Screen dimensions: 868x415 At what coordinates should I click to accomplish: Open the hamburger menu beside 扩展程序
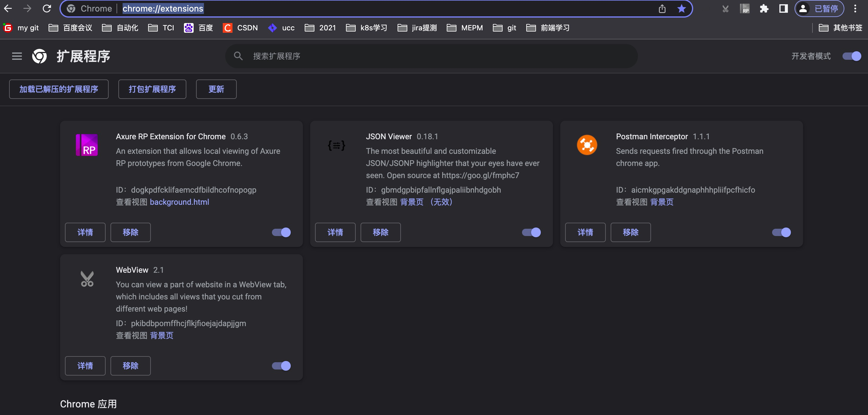tap(16, 56)
